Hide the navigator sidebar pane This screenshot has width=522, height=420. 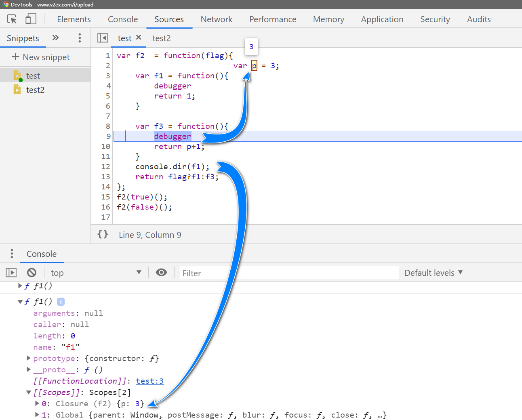[x=103, y=38]
